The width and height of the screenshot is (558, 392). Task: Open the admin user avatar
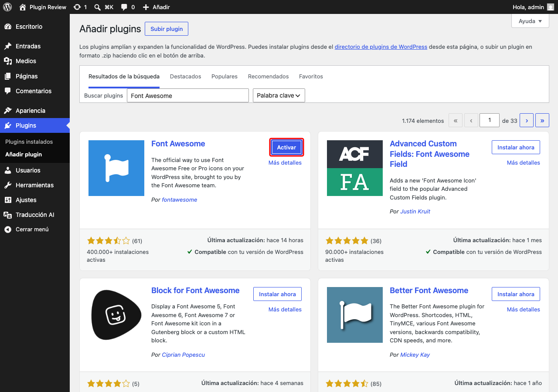click(551, 7)
